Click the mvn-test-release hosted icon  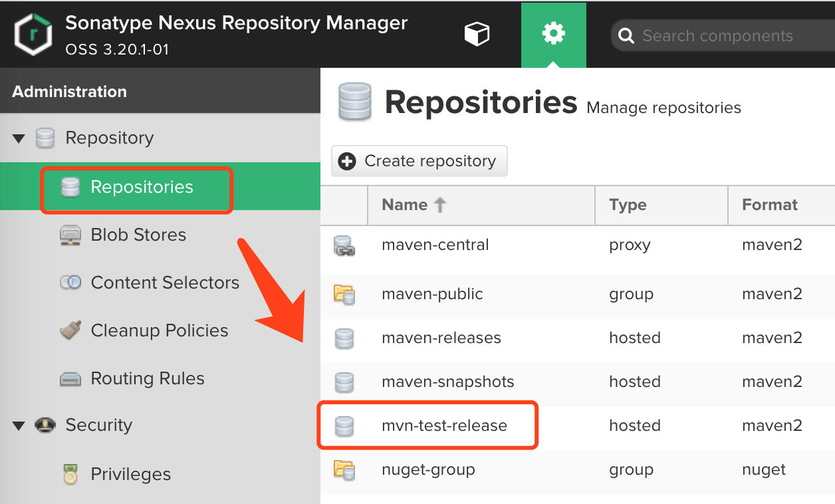point(344,426)
